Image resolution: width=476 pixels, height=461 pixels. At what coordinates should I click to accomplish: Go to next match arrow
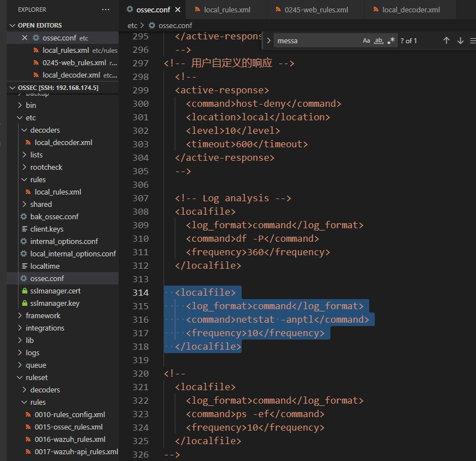coord(460,40)
